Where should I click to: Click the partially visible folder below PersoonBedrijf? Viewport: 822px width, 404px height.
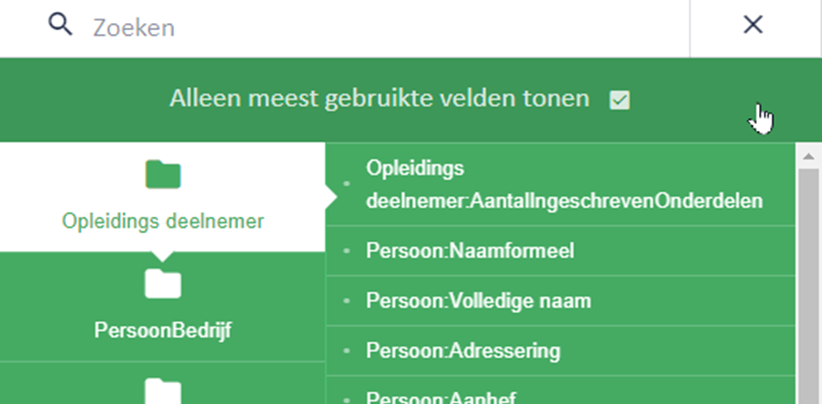point(163,391)
